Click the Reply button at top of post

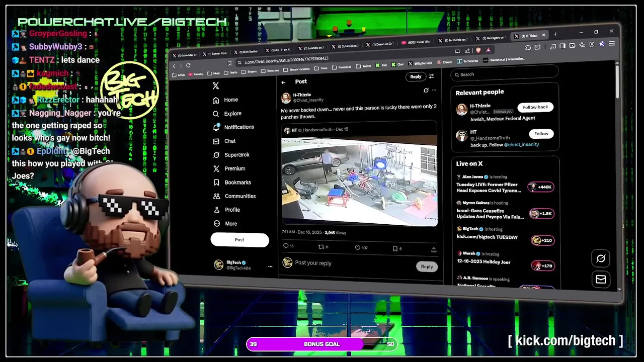(x=416, y=77)
